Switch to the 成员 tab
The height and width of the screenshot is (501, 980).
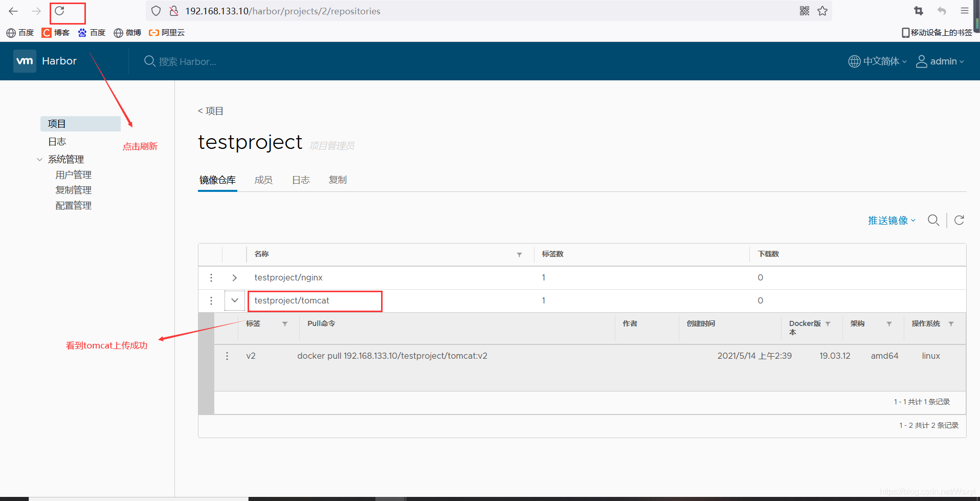click(263, 180)
